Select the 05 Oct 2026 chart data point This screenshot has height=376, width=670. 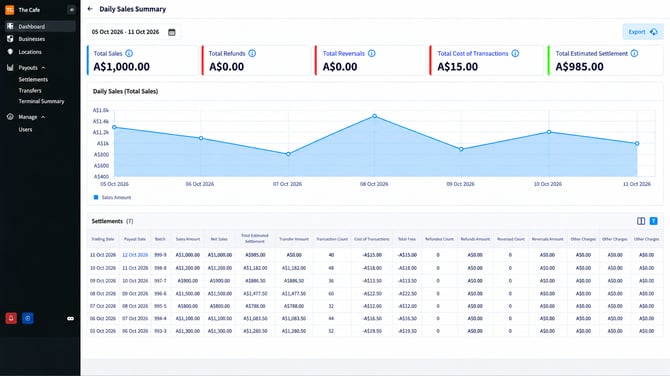pyautogui.click(x=114, y=127)
